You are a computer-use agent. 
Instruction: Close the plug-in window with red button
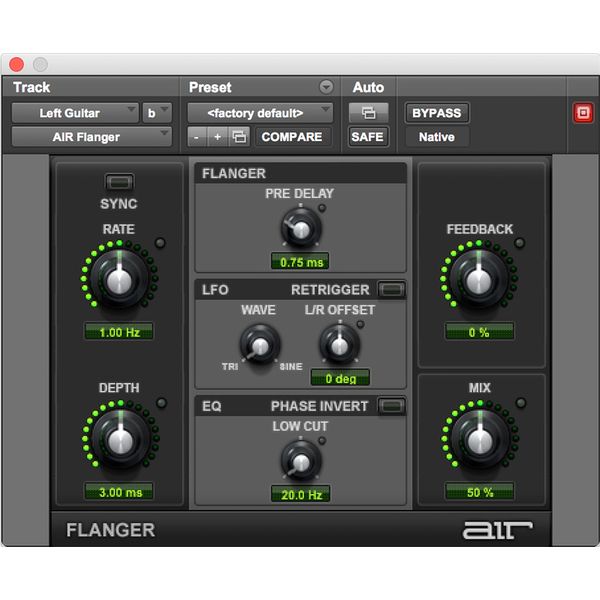pos(16,64)
